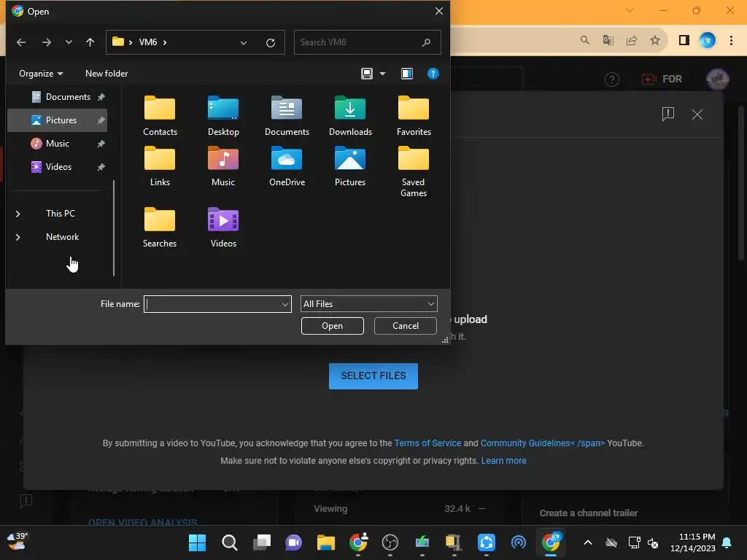This screenshot has height=560, width=747.
Task: Open the Music folder in file list
Action: (x=223, y=166)
